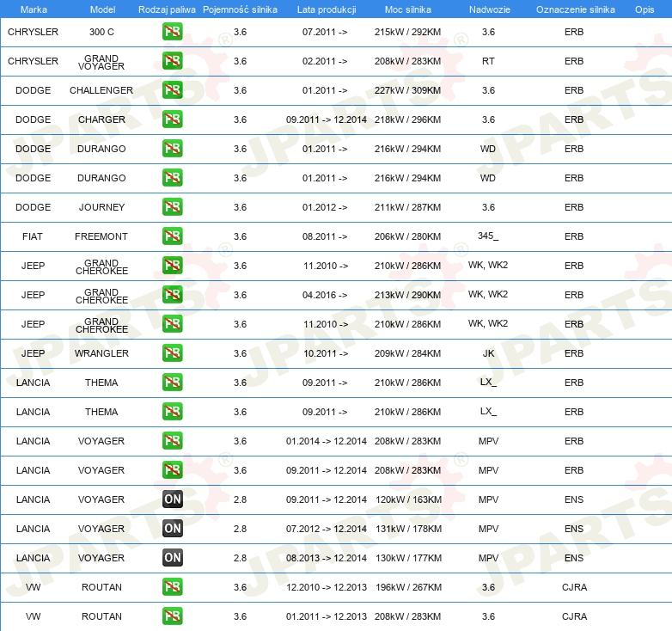Screen dimensions: 672x631
Task: Select the WRANGLER model cell
Action: 101,353
